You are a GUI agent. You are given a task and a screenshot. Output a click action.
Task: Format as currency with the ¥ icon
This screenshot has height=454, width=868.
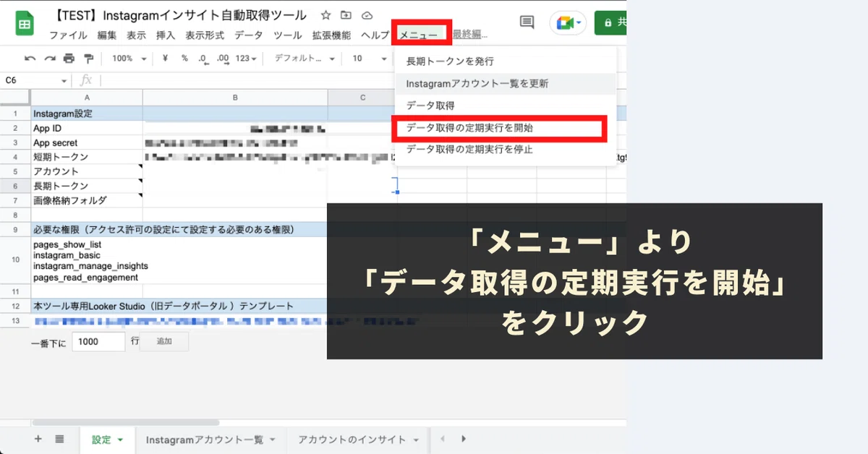point(166,59)
